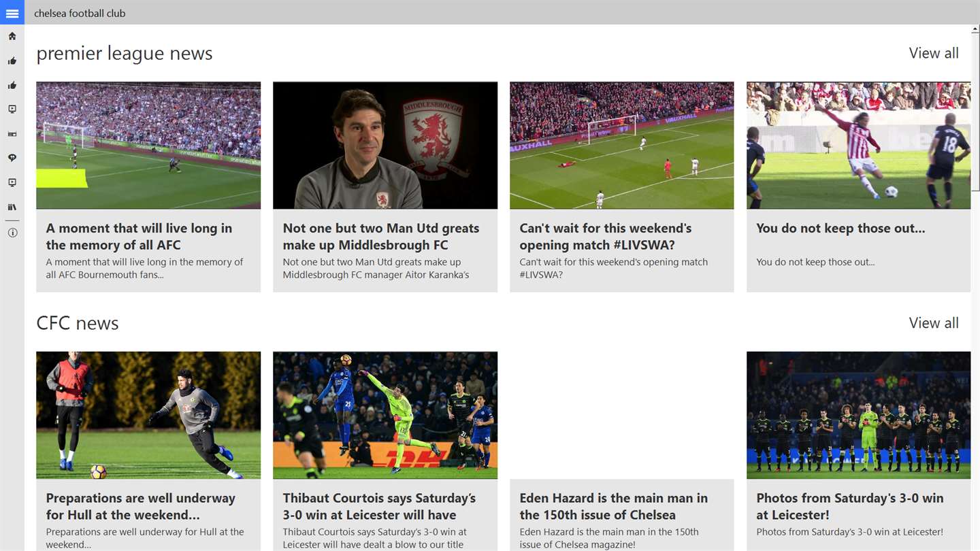980x551 pixels.
Task: Open the Stoke player kicking ball thumbnail
Action: click(x=859, y=146)
